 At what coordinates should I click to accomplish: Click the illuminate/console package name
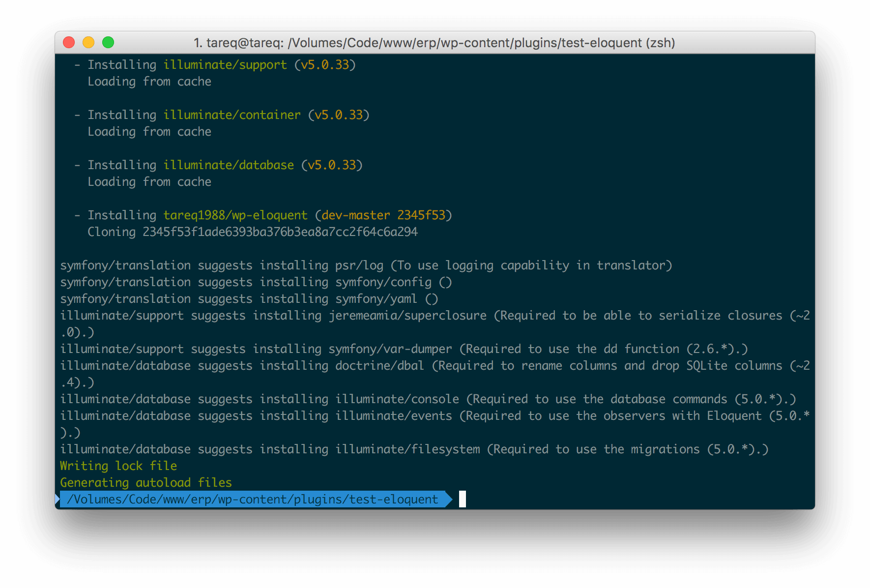click(397, 399)
